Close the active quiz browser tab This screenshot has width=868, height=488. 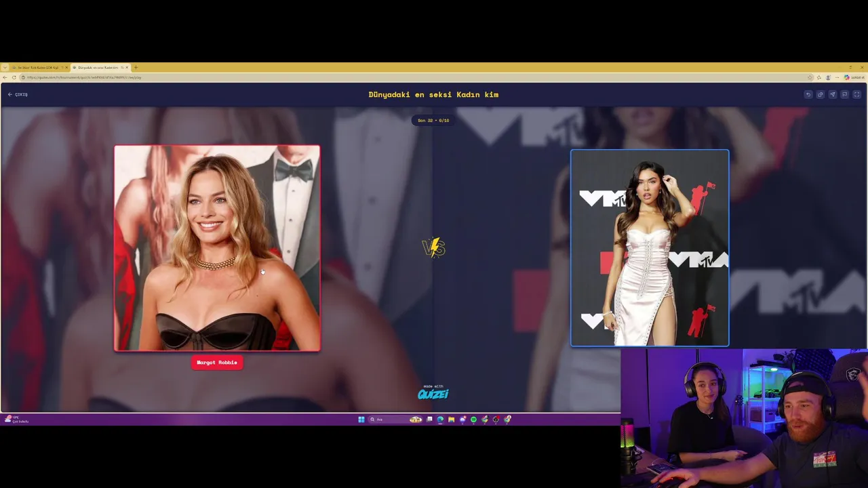point(127,67)
